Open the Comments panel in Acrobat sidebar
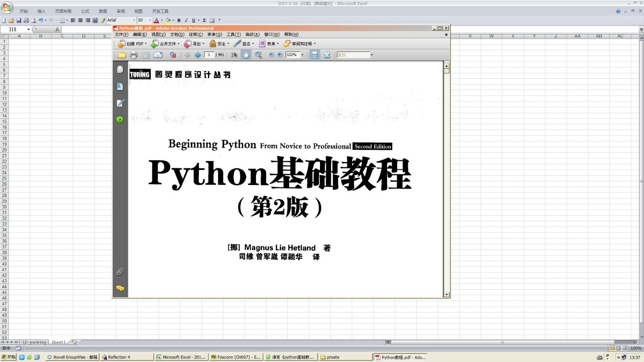Screen dimensions: 644x362 coord(120,288)
